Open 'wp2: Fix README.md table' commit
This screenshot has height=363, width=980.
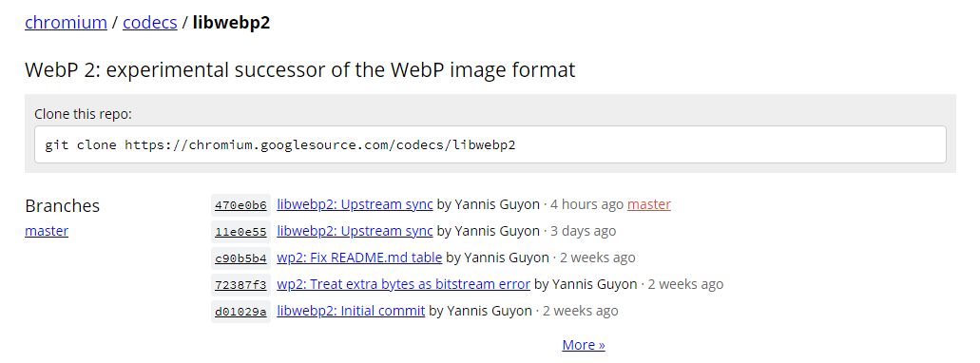tap(359, 258)
